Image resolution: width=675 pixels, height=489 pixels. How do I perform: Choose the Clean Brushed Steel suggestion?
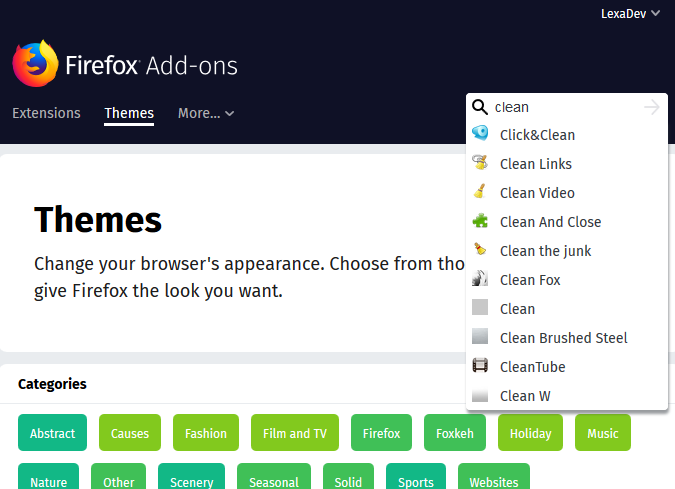coord(564,338)
